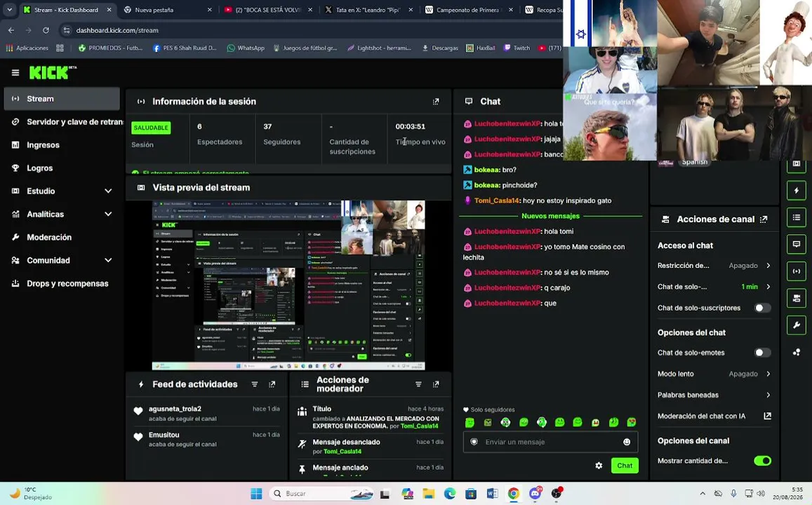The height and width of the screenshot is (505, 812).
Task: Open the HaxBall bookmark
Action: 481,48
